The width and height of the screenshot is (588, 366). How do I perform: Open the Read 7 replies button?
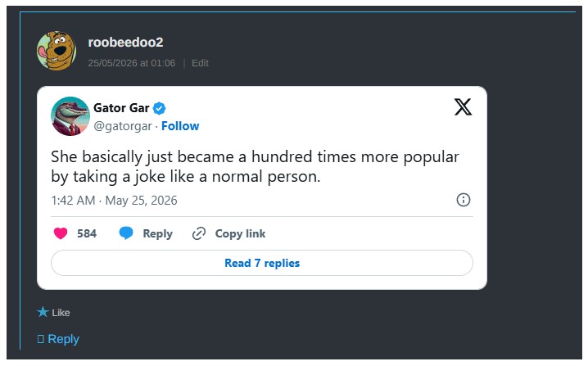coord(262,263)
